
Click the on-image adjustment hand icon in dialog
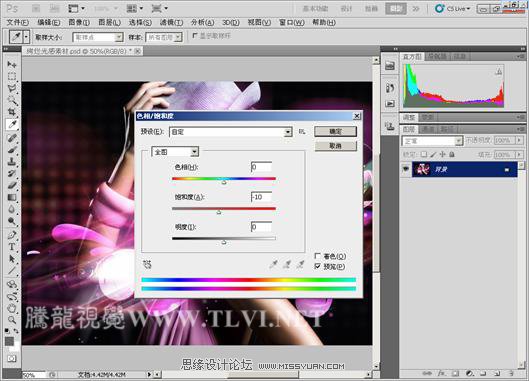147,264
